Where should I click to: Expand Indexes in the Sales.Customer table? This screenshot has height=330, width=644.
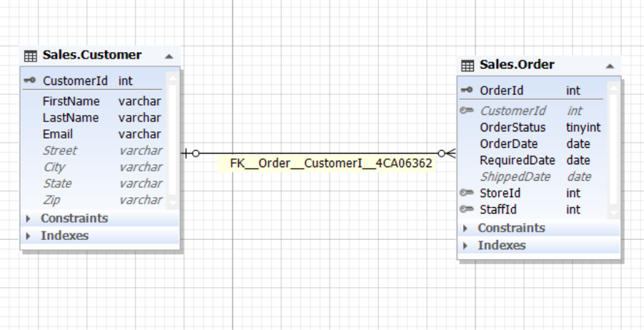[29, 236]
